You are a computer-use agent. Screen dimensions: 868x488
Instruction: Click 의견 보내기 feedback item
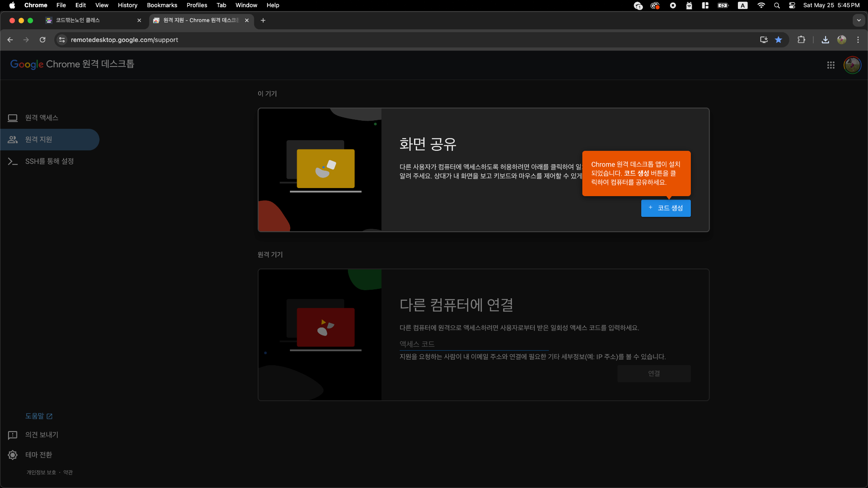click(42, 435)
